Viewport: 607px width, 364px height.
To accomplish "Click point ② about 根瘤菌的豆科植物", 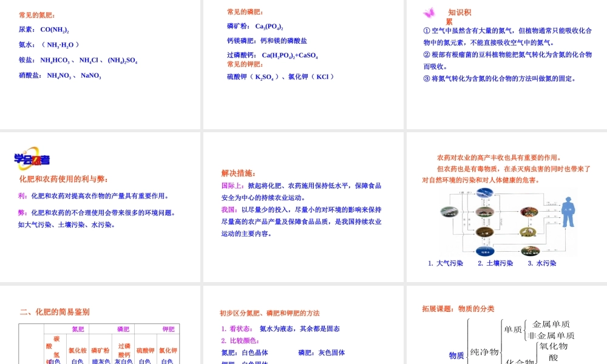I will (507, 60).
